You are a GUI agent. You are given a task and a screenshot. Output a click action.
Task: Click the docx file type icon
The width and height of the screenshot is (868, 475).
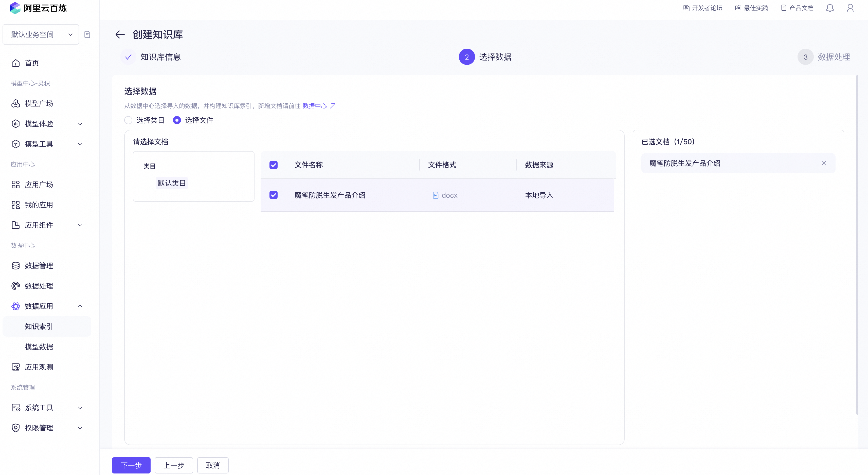point(435,195)
